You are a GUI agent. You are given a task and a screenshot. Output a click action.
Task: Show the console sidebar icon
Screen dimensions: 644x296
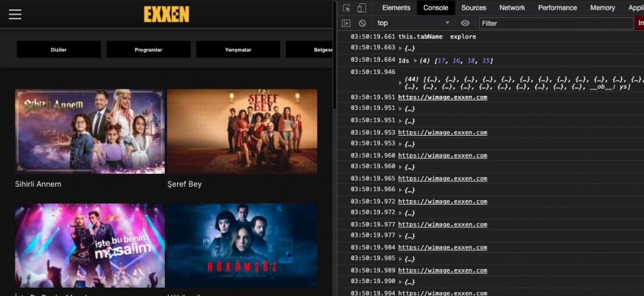pos(346,23)
